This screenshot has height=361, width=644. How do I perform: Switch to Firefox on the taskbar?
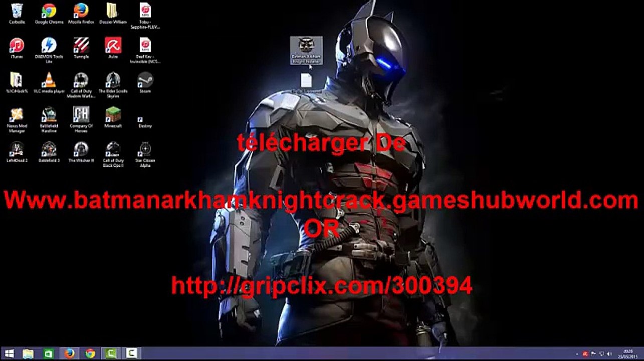point(69,354)
